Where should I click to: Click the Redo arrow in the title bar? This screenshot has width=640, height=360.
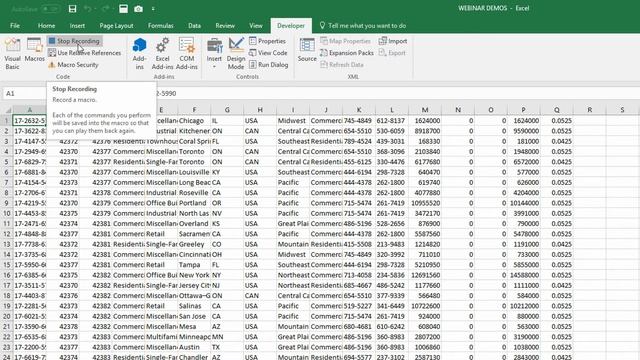[x=105, y=9]
